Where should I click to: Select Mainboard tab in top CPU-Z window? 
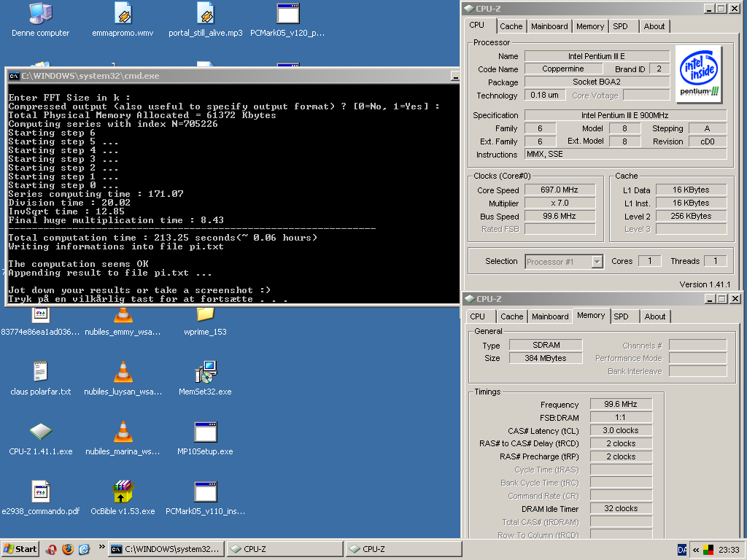tap(549, 26)
